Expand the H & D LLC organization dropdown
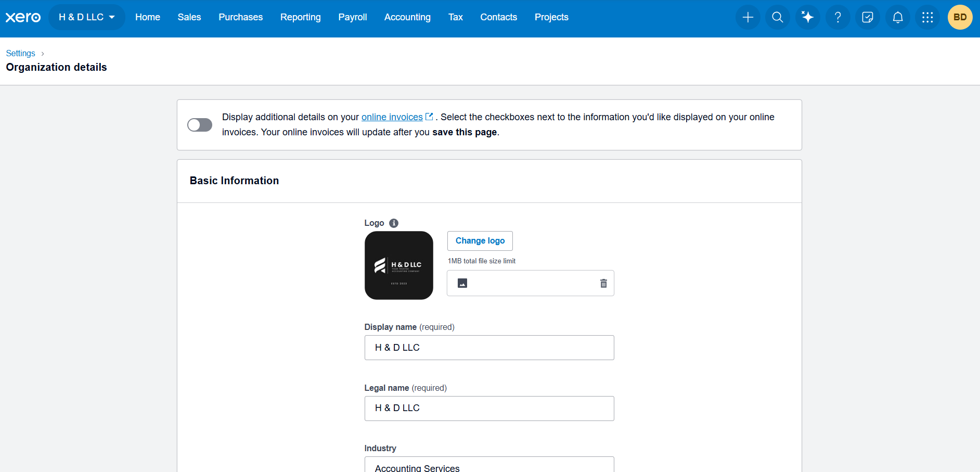The width and height of the screenshot is (980, 472). [x=87, y=17]
